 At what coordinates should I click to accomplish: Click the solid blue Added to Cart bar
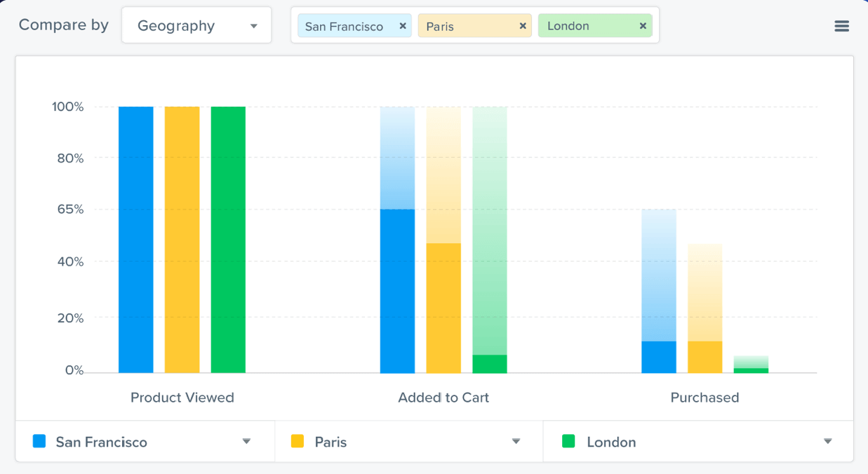tap(397, 291)
